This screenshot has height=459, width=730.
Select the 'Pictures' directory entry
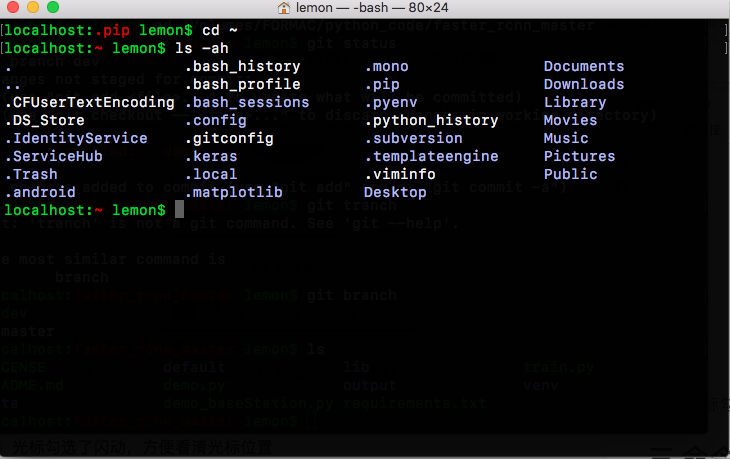click(x=580, y=156)
